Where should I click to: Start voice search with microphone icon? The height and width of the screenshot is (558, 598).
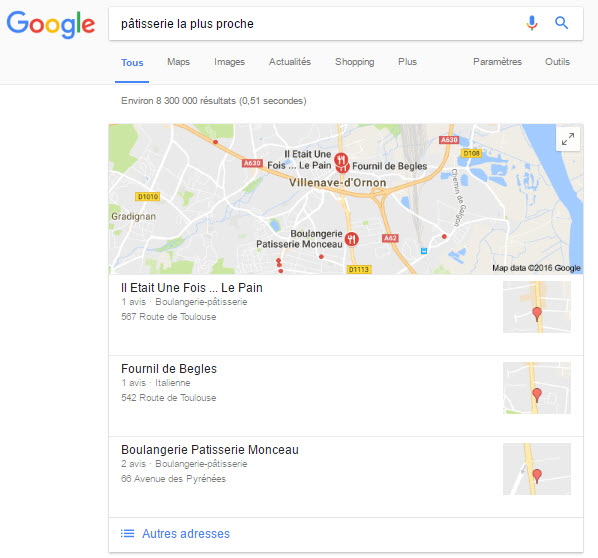(532, 23)
